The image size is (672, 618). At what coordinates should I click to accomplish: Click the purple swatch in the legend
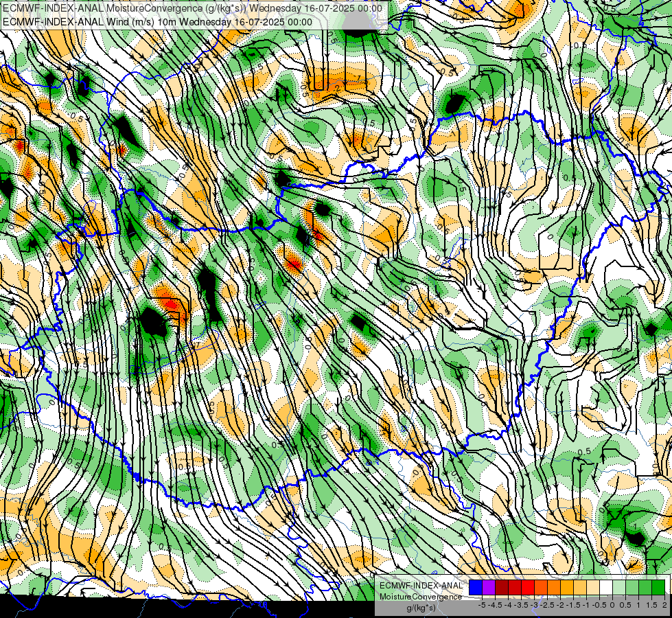coord(489,587)
